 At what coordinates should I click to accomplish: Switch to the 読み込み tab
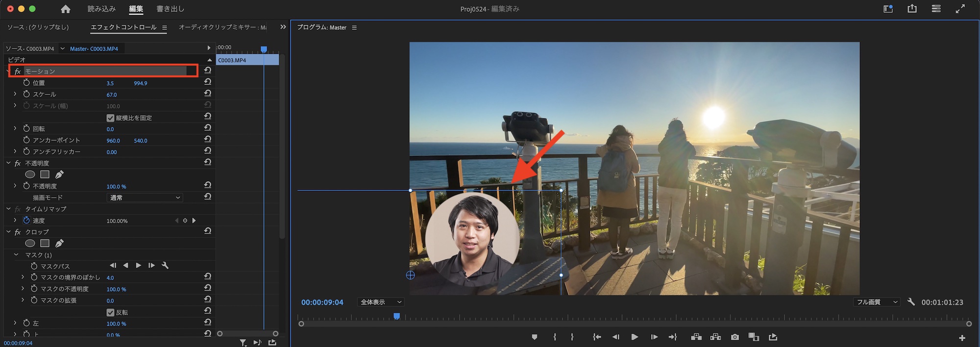click(101, 9)
